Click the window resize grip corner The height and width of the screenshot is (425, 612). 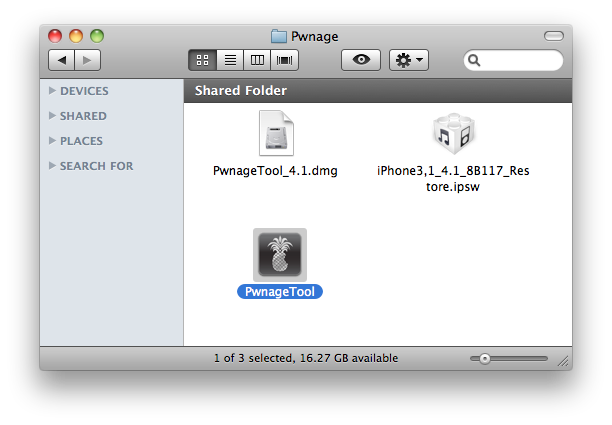point(563,361)
